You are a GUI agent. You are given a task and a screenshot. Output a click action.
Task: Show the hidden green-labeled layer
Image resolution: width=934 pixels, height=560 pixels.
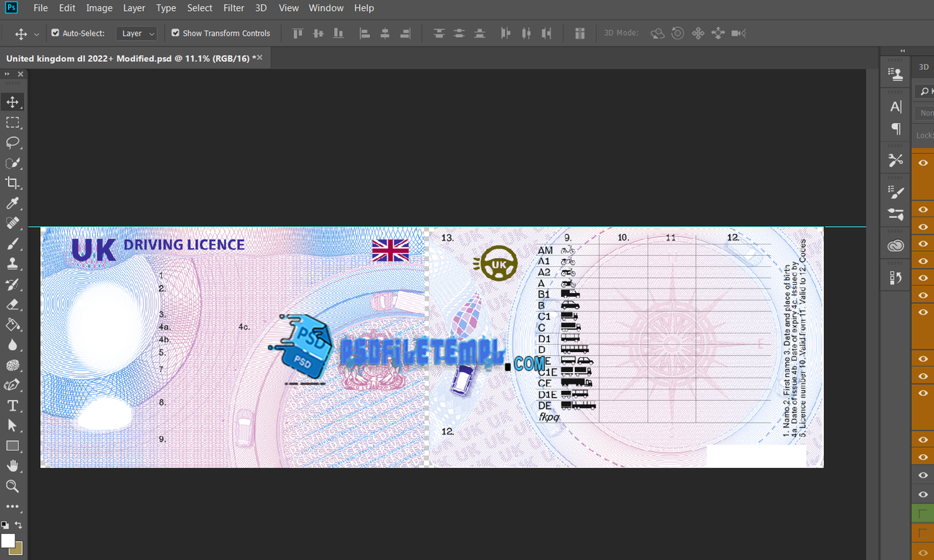pos(923,515)
